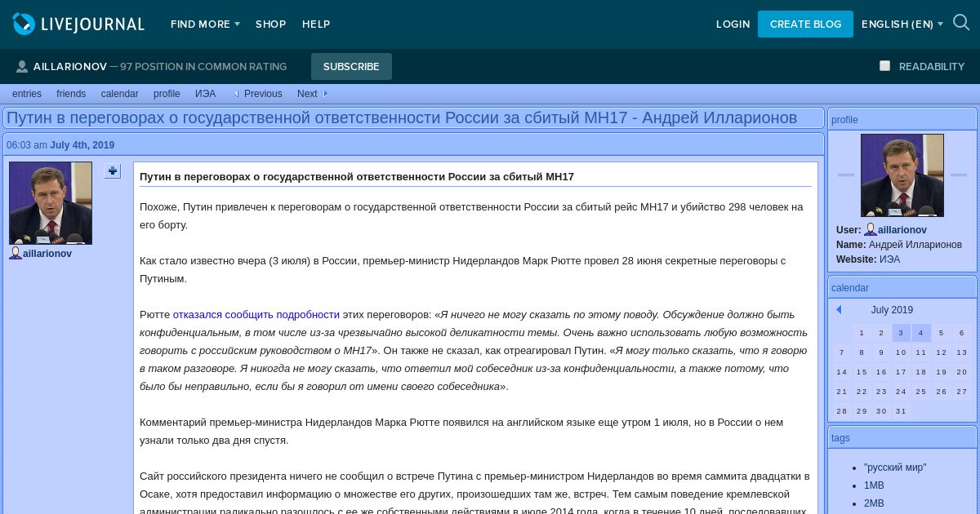This screenshot has width=980, height=514.
Task: Subscribe to aillarionov journal
Action: coord(351,66)
